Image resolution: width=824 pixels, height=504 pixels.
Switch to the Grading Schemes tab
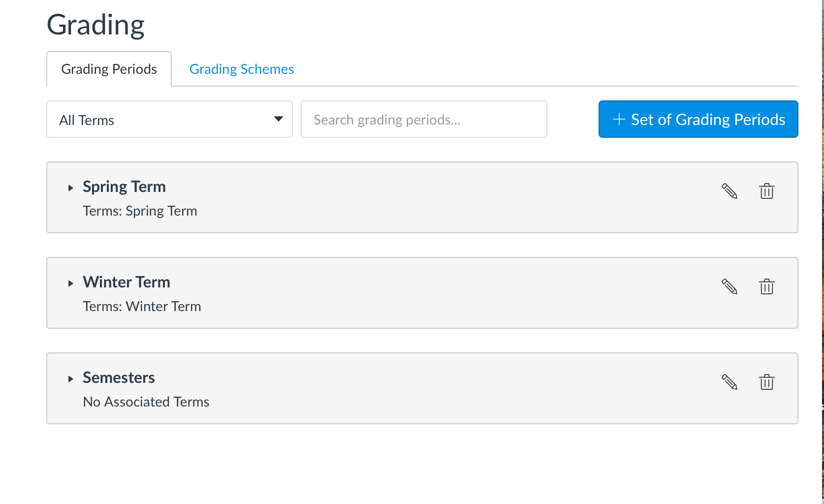pyautogui.click(x=241, y=69)
